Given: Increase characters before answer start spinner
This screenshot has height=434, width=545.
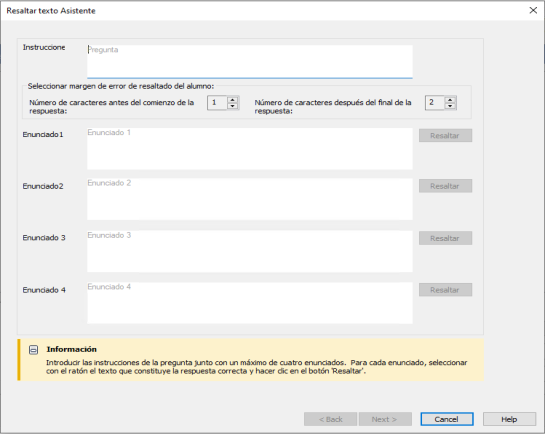Looking at the screenshot, I should coord(233,100).
